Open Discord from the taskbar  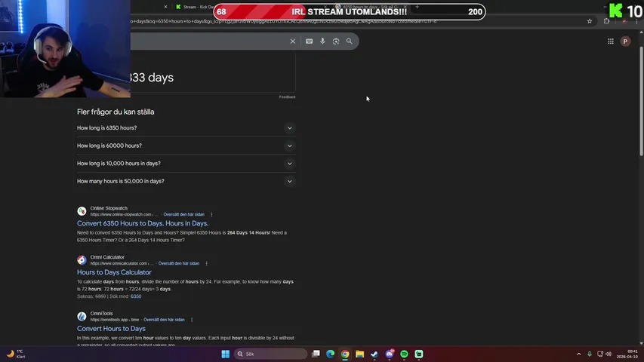coord(390,354)
